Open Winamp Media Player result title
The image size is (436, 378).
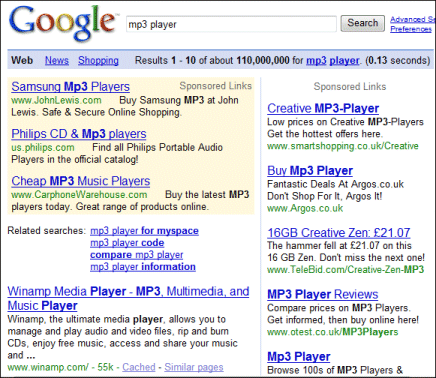(128, 298)
